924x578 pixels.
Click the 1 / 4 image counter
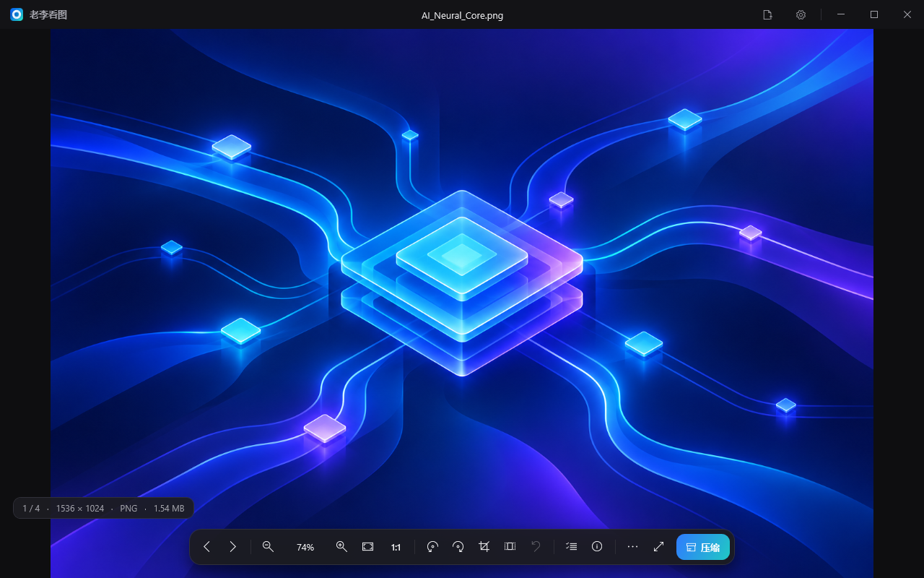coord(31,509)
